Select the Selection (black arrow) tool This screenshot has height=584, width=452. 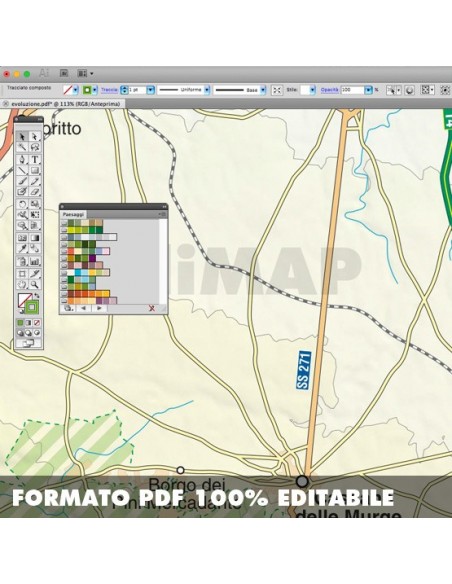point(22,137)
